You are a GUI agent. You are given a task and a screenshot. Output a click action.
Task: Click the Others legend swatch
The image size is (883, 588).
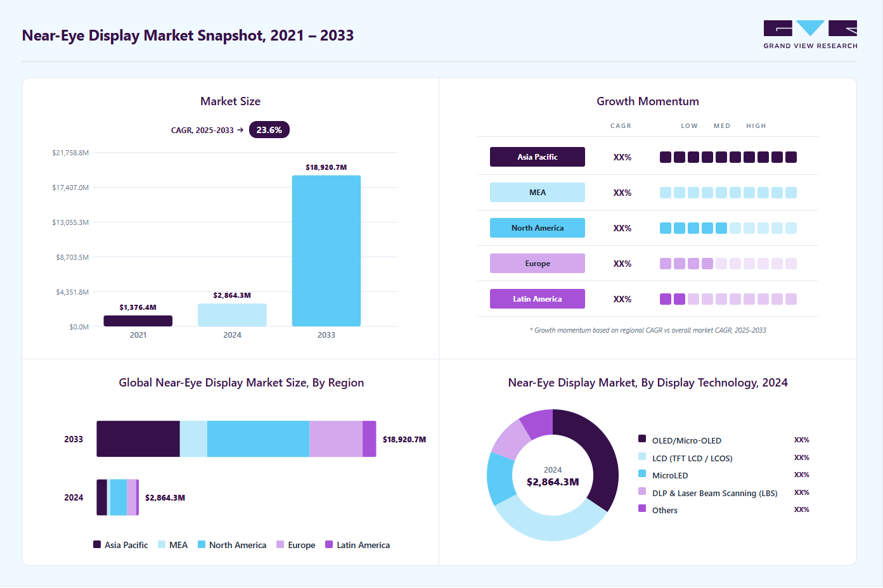point(642,508)
